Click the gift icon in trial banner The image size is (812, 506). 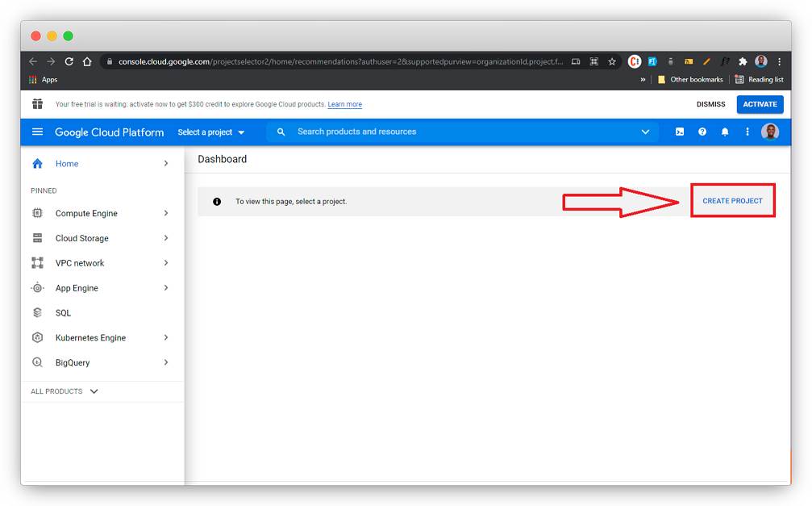pyautogui.click(x=37, y=104)
